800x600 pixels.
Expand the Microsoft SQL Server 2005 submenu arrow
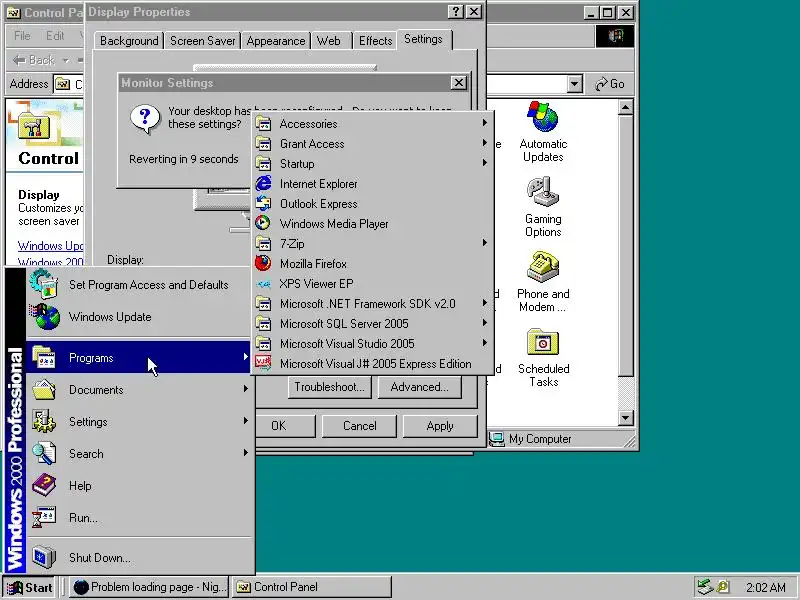[x=485, y=322]
